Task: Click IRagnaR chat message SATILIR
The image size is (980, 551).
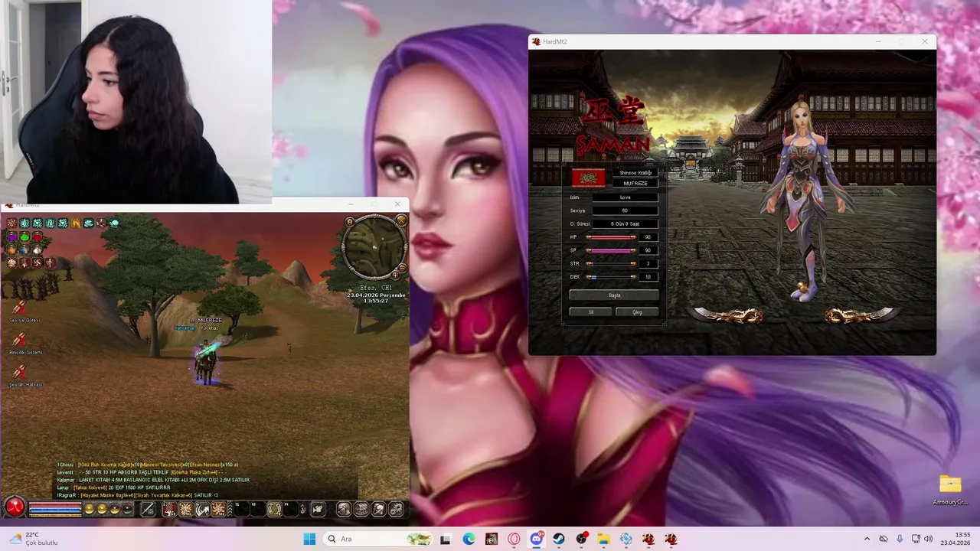Action: point(138,495)
